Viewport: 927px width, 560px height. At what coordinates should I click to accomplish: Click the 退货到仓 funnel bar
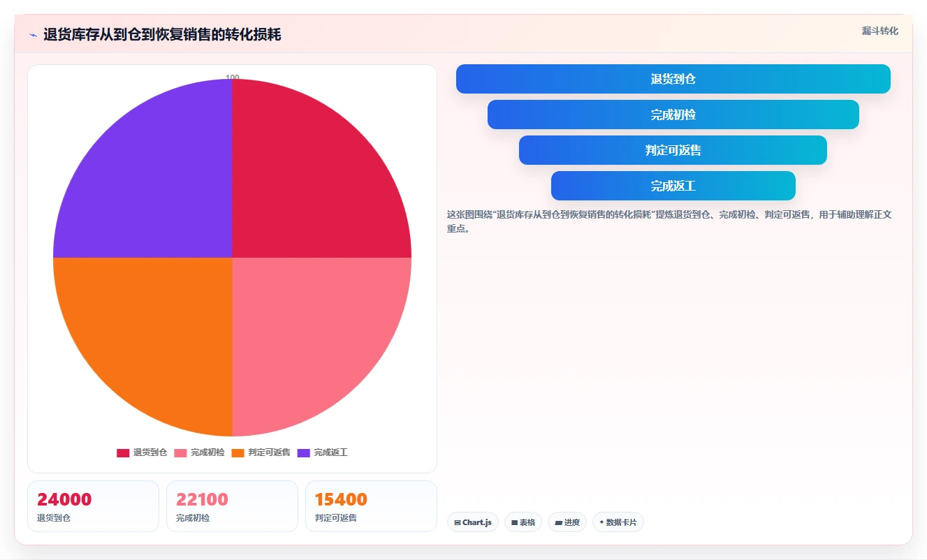tap(673, 79)
